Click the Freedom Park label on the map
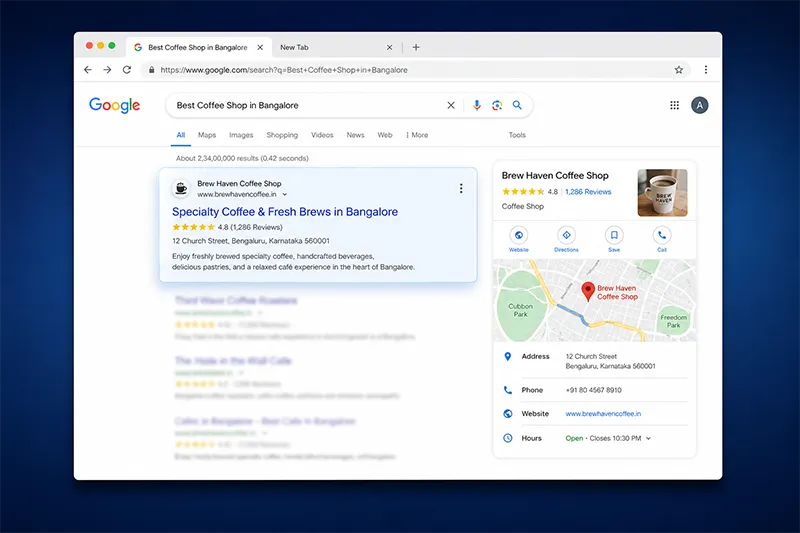The width and height of the screenshot is (800, 533). click(673, 321)
